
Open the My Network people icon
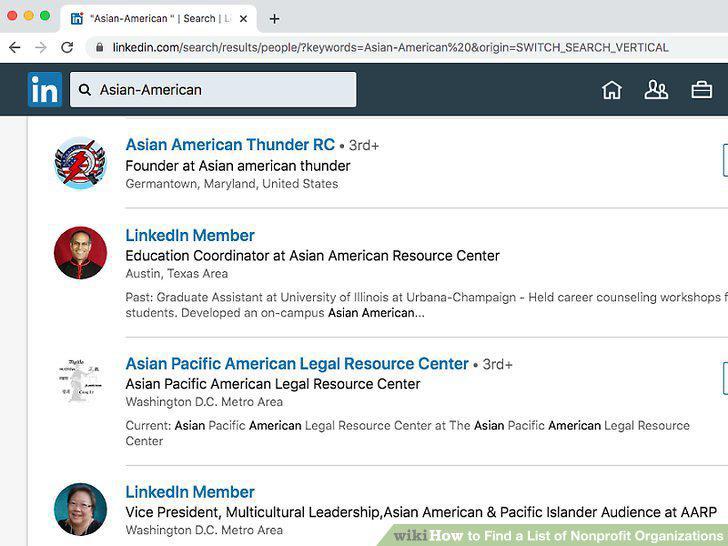tap(656, 90)
